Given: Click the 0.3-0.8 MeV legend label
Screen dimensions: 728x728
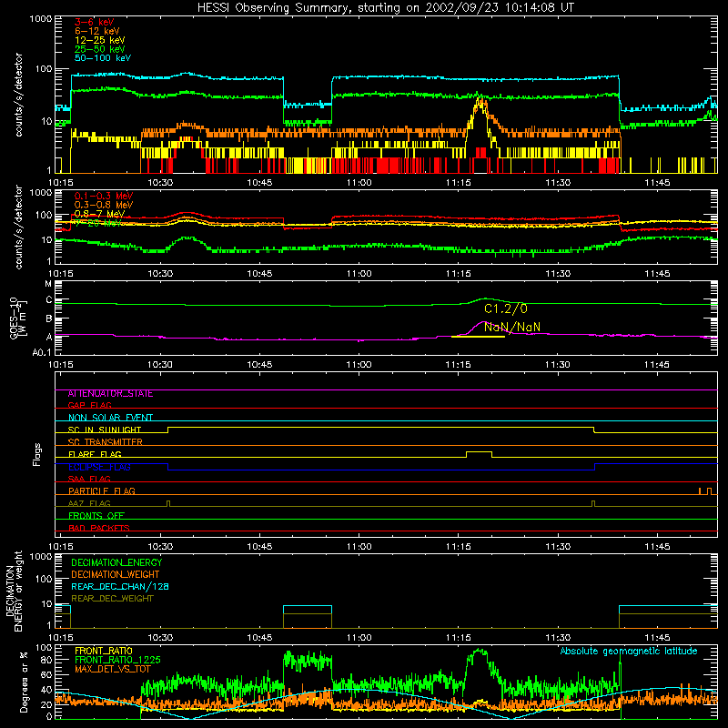Looking at the screenshot, I should point(104,205).
